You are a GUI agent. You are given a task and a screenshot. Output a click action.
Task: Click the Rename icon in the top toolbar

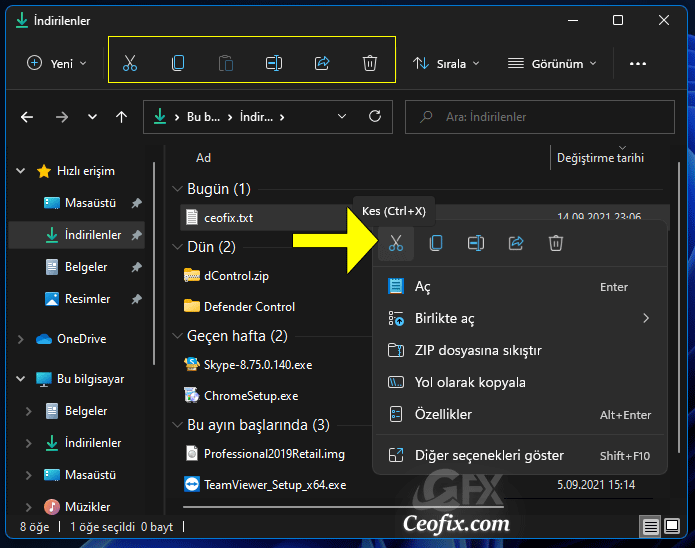273,63
